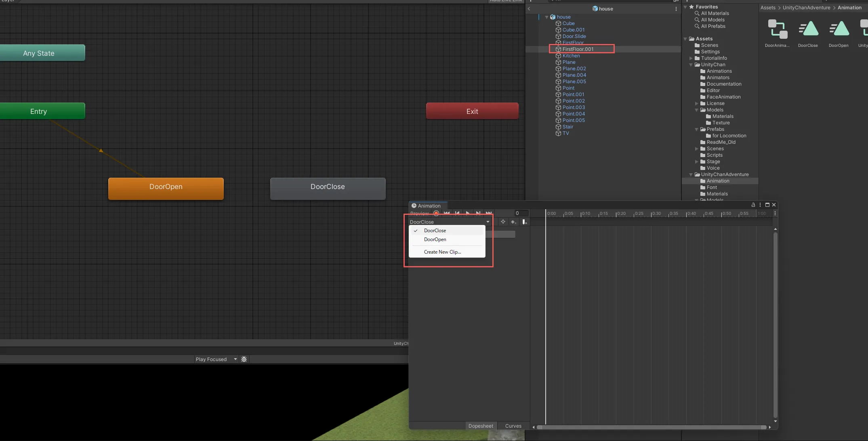
Task: Click the Curves tab in Animation panel
Action: pos(513,426)
